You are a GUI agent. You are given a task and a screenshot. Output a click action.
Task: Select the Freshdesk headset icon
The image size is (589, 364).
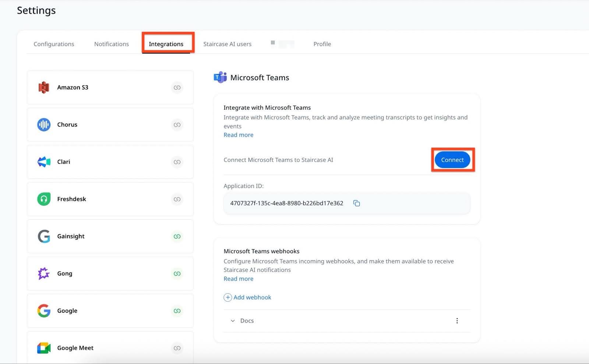(x=43, y=199)
